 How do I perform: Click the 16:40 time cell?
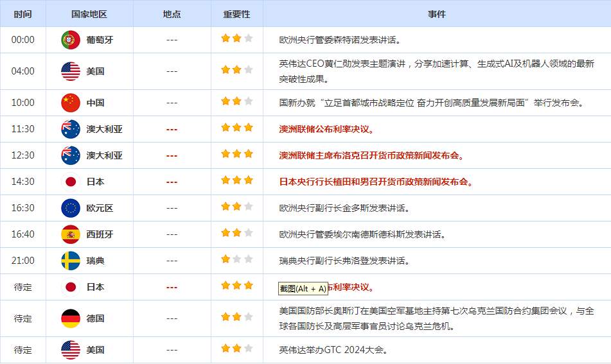click(22, 234)
